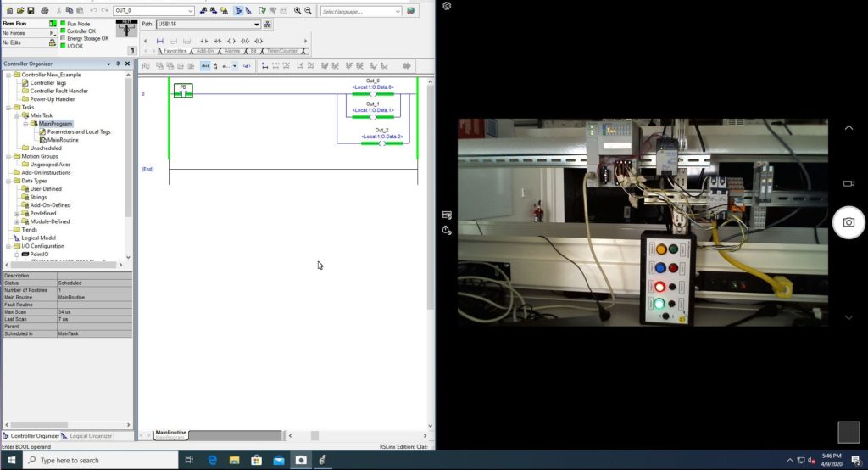Switch the camera to video mode
Viewport: 868px width, 470px height.
pyautogui.click(x=849, y=183)
